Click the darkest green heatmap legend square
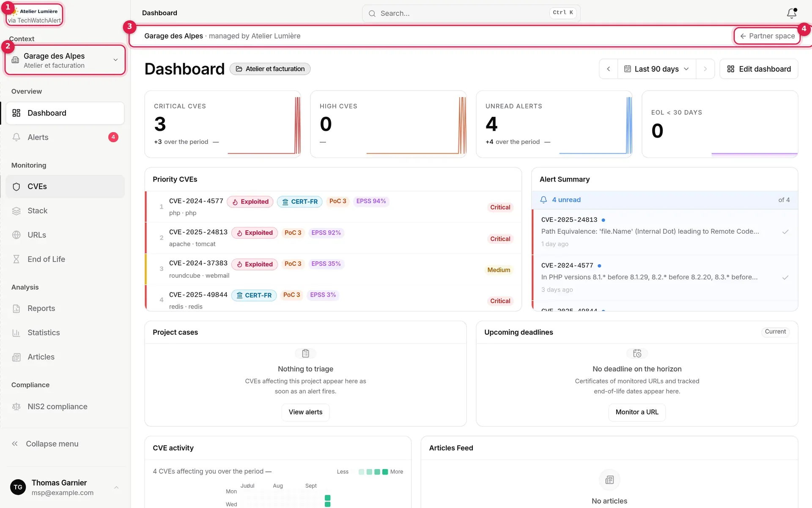This screenshot has height=508, width=812. (x=385, y=472)
